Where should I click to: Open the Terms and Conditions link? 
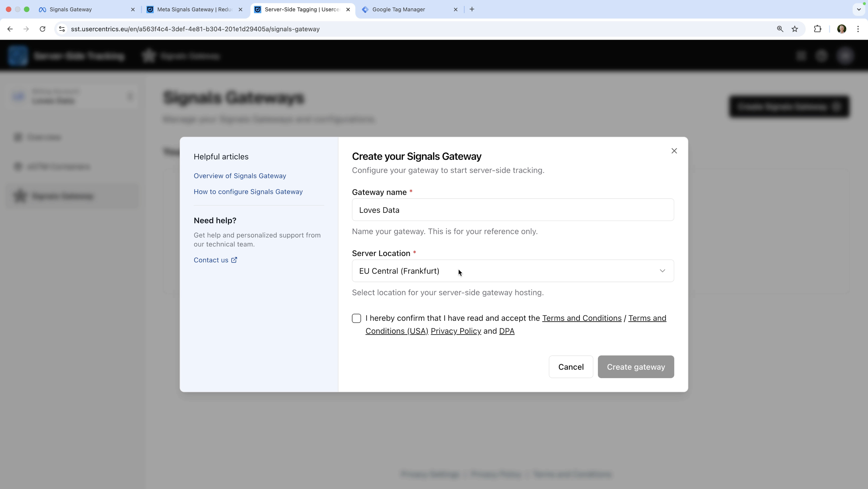[582, 318]
